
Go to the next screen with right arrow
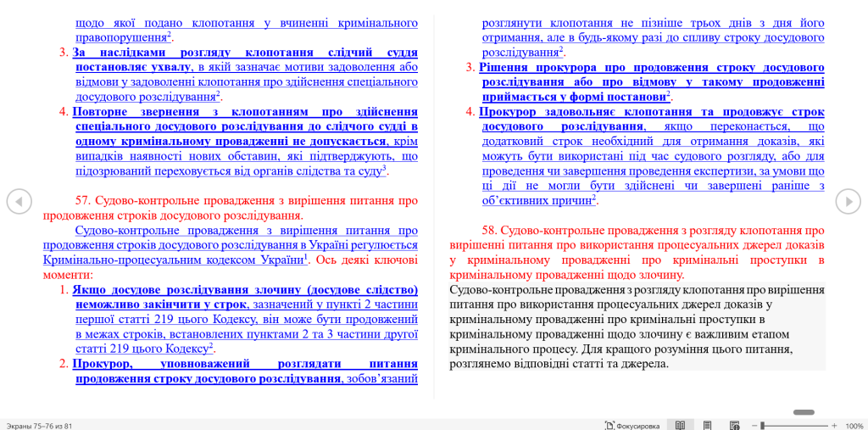(x=848, y=201)
